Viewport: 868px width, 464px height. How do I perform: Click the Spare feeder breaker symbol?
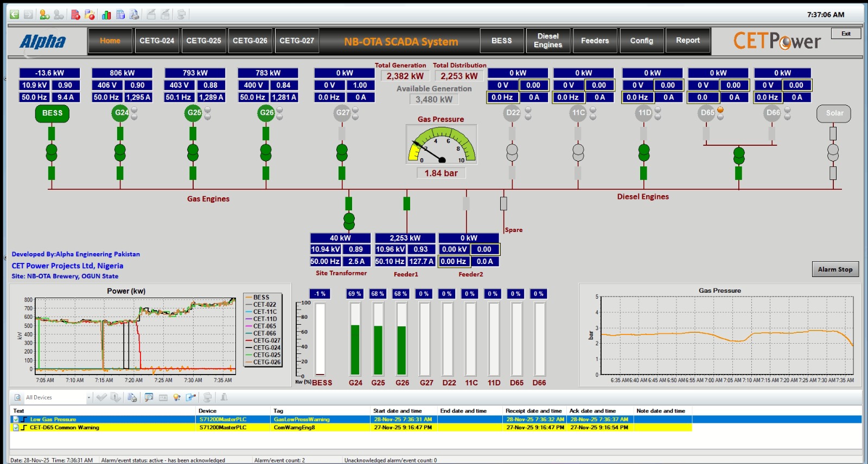pyautogui.click(x=503, y=203)
